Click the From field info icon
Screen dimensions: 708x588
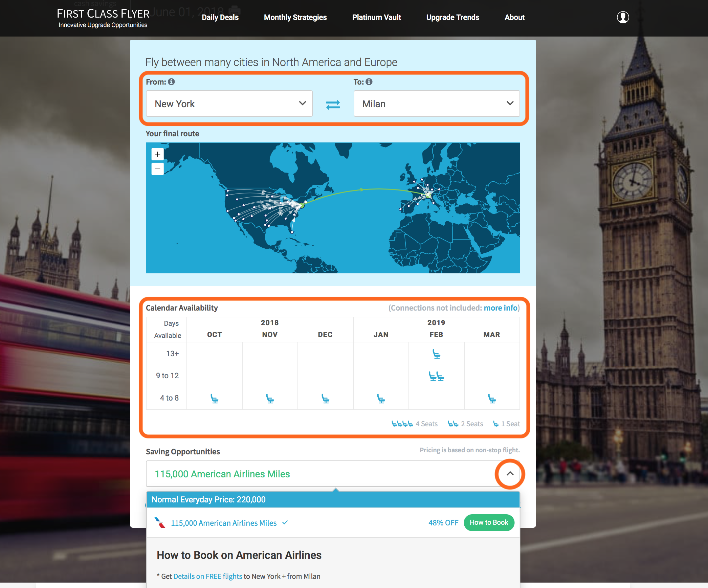172,82
